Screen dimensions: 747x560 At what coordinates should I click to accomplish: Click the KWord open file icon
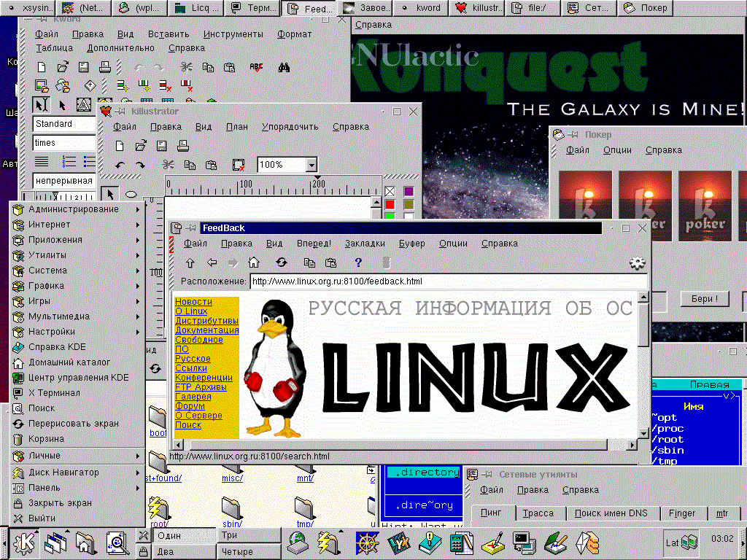point(63,67)
